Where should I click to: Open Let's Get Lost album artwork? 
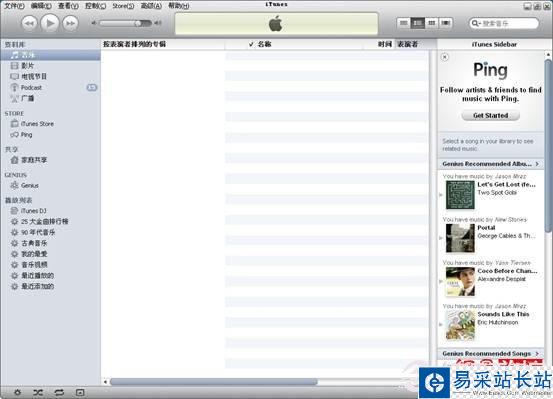tap(460, 195)
